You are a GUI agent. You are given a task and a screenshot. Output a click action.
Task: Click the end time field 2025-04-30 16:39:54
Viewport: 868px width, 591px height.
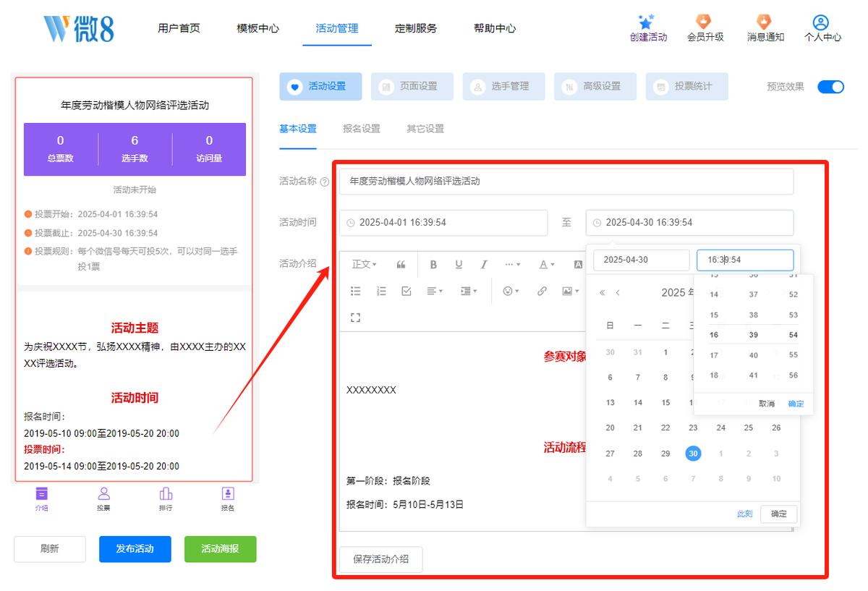pyautogui.click(x=689, y=223)
